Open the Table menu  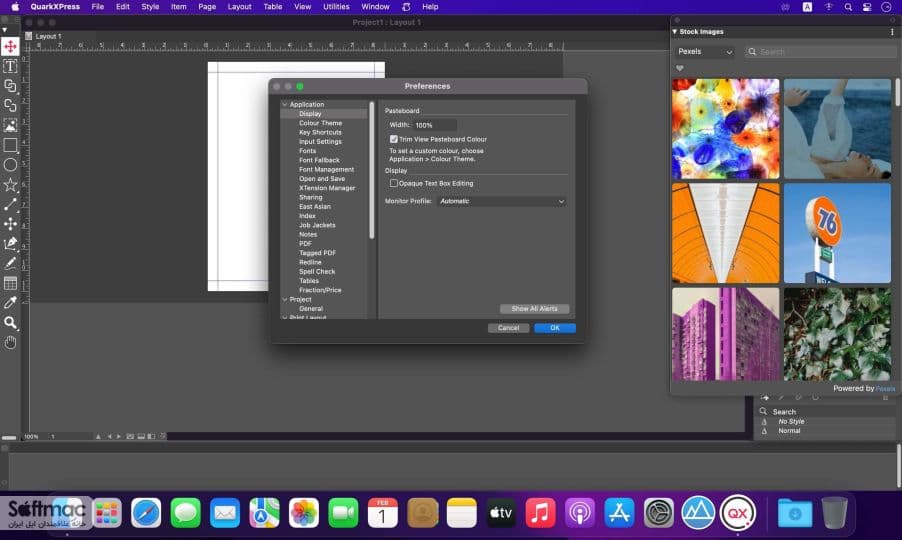(x=273, y=7)
